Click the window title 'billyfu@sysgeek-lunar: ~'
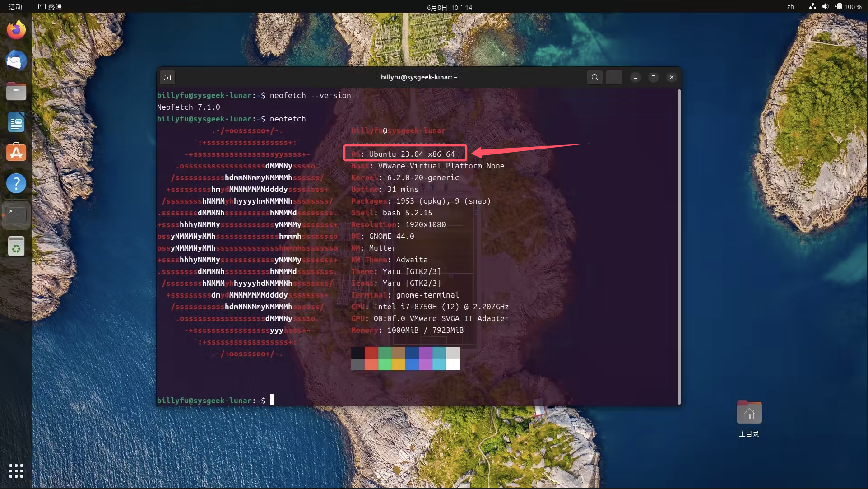 click(419, 77)
